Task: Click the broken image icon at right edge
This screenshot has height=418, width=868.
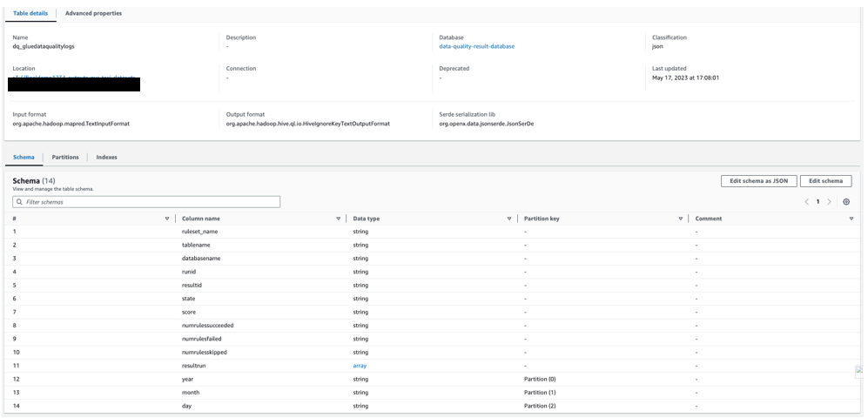Action: (x=859, y=372)
